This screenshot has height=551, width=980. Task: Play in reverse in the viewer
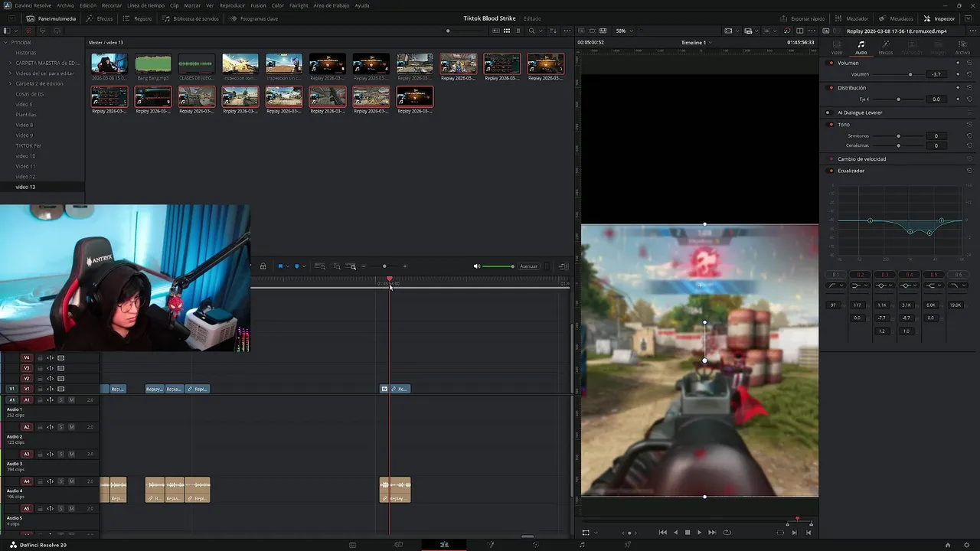coord(675,533)
